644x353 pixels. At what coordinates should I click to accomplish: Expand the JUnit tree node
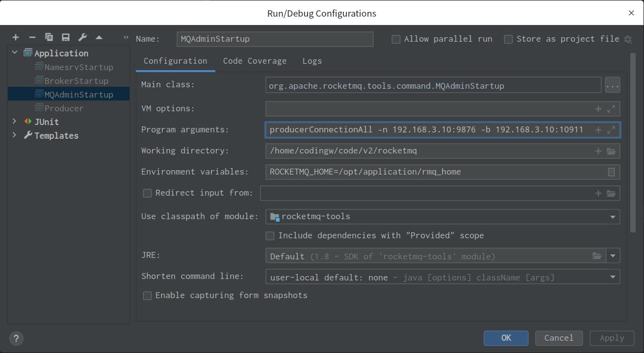click(x=14, y=122)
